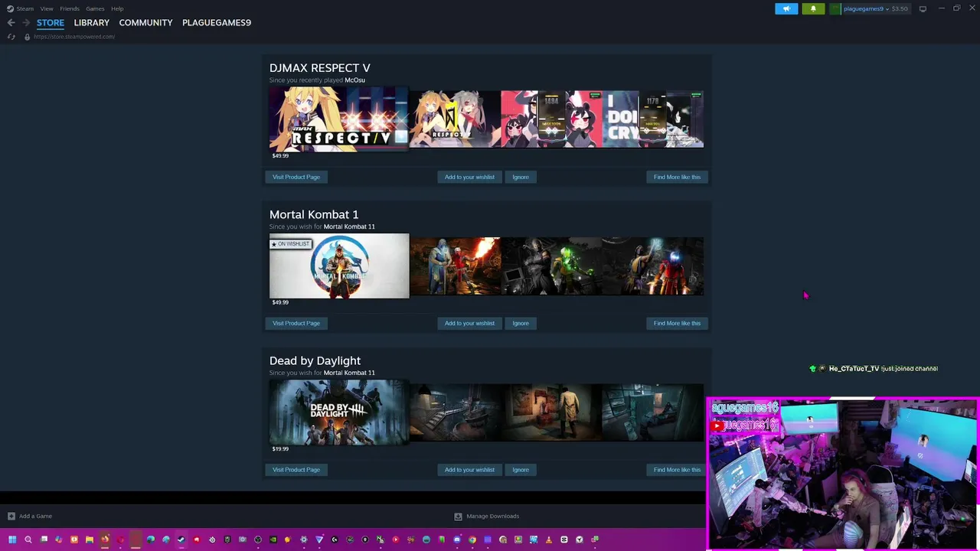980x551 pixels.
Task: Open Edge browser from taskbar
Action: point(151,540)
